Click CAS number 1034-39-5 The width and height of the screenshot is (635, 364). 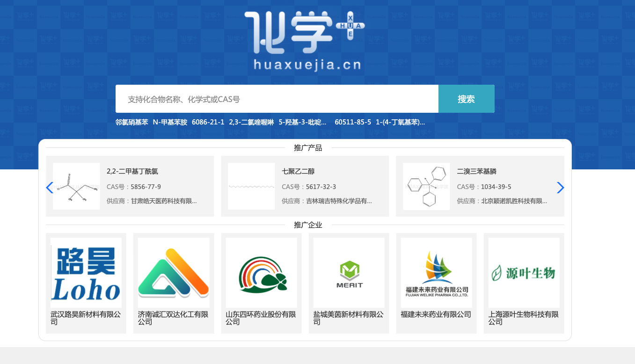pos(496,187)
